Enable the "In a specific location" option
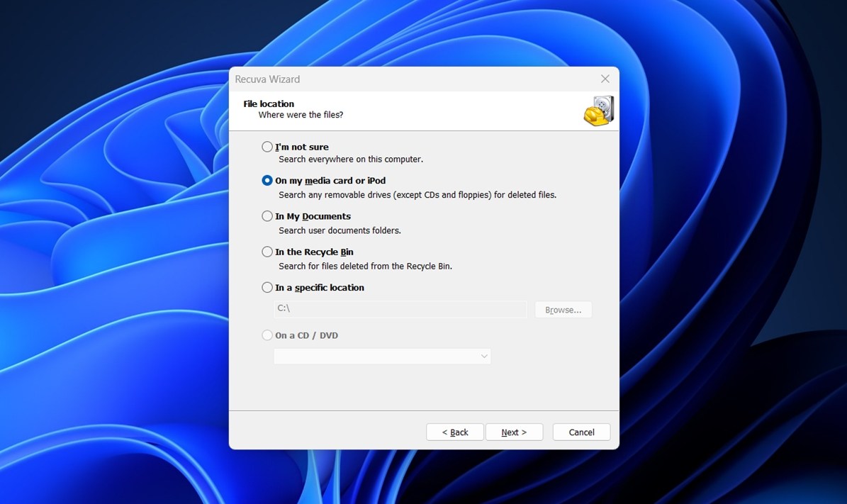The image size is (847, 504). [x=267, y=288]
